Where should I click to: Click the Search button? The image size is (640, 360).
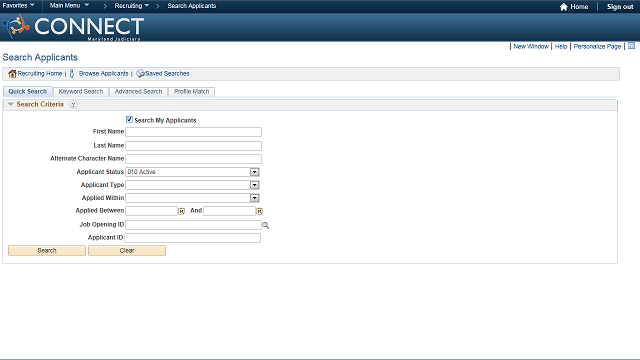[x=47, y=250]
